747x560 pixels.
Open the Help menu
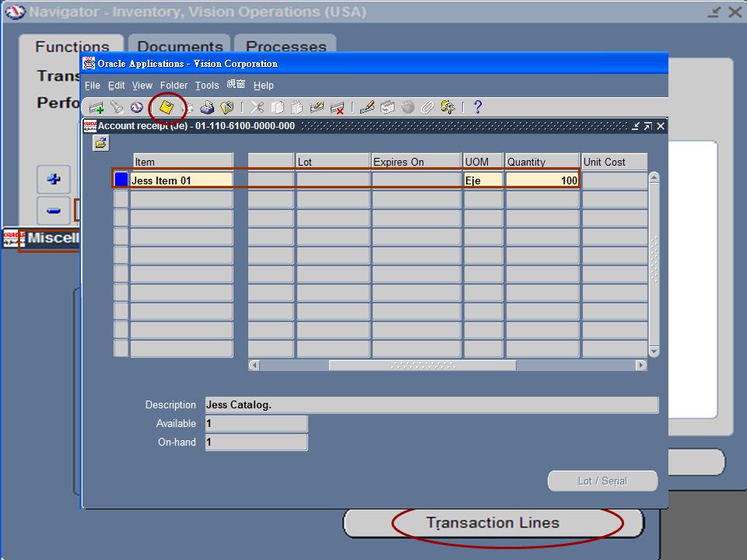point(264,86)
